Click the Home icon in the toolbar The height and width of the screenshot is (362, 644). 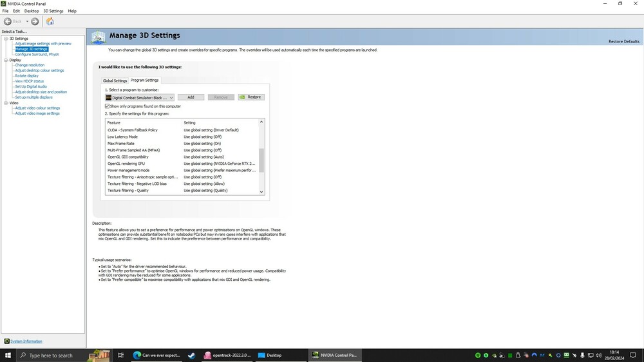50,21
